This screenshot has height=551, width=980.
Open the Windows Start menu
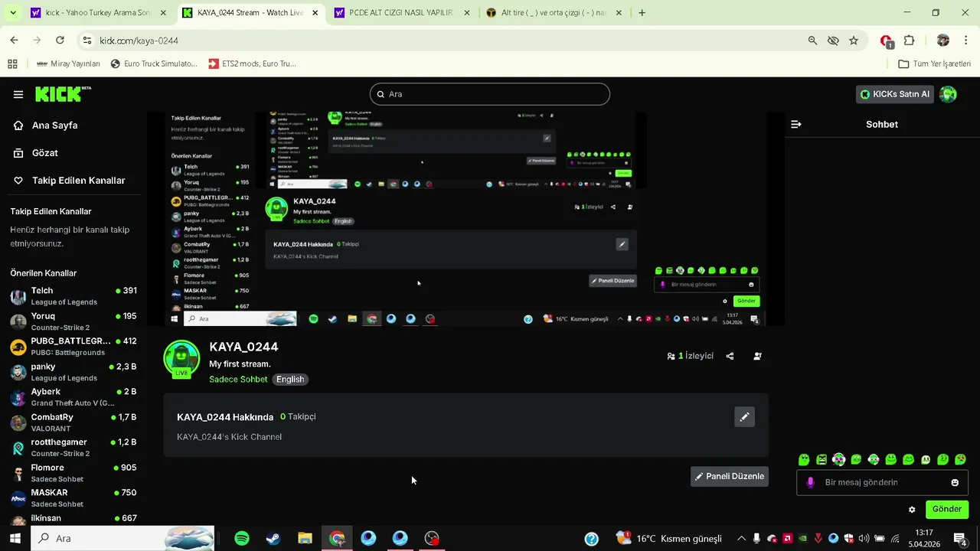click(15, 538)
